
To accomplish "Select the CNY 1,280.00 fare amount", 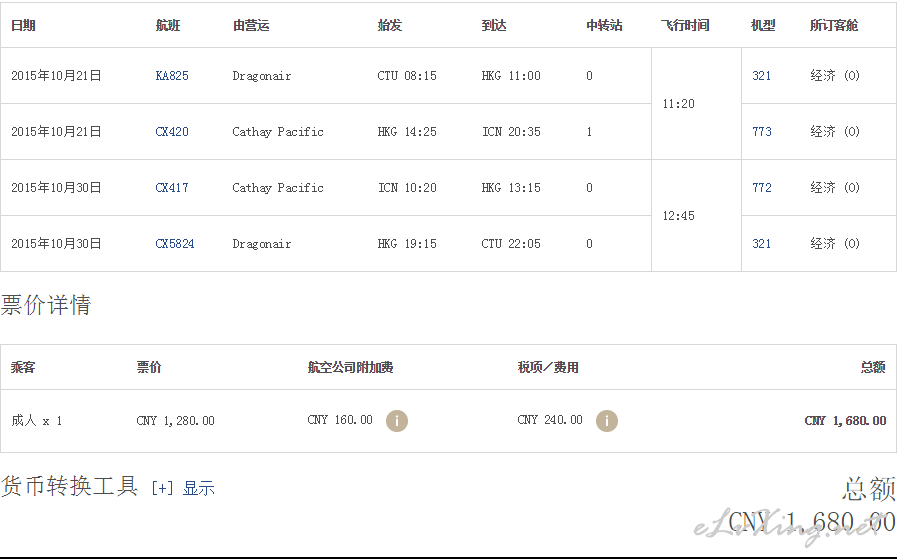I will pyautogui.click(x=175, y=421).
